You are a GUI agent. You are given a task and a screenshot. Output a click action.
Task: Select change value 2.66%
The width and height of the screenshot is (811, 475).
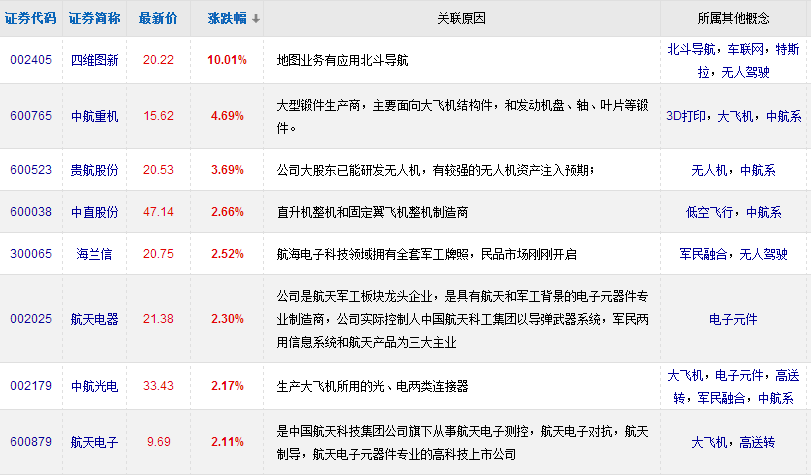pos(227,212)
